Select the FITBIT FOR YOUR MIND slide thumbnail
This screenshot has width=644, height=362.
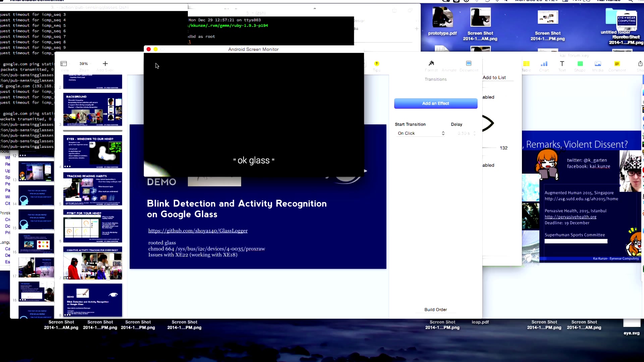[93, 226]
